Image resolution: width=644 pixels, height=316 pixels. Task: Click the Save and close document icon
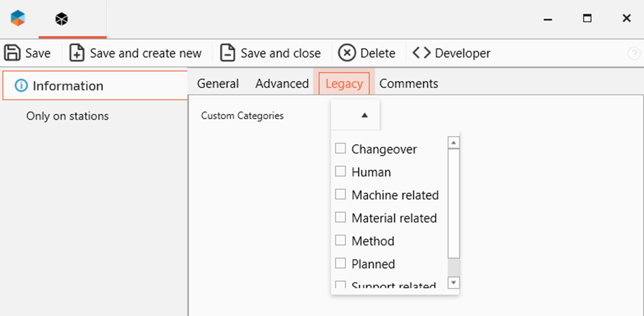227,53
